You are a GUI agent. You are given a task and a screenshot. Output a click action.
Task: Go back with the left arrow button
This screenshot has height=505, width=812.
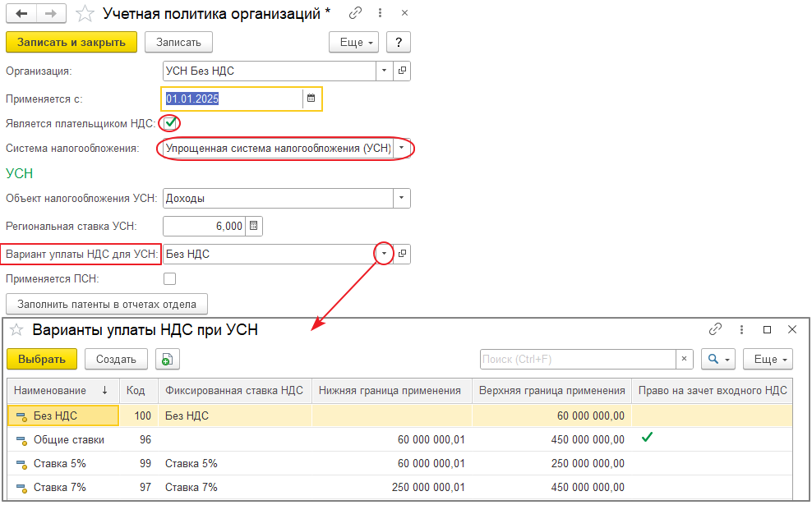pyautogui.click(x=21, y=13)
